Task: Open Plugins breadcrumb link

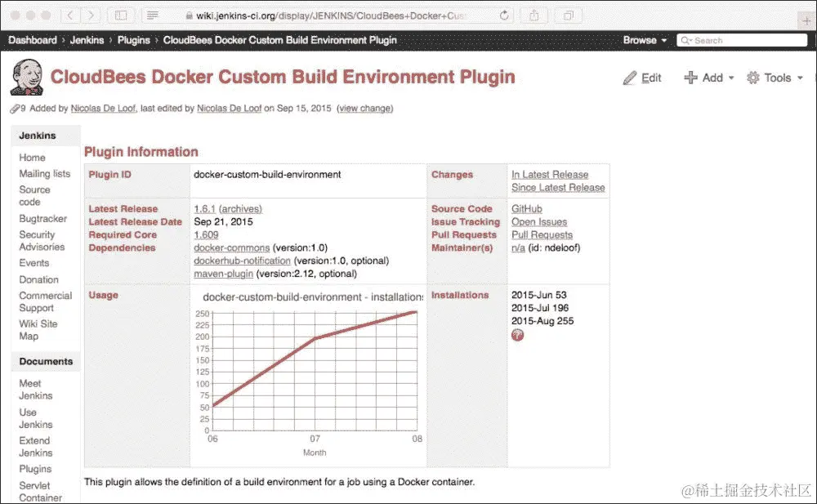Action: 133,40
